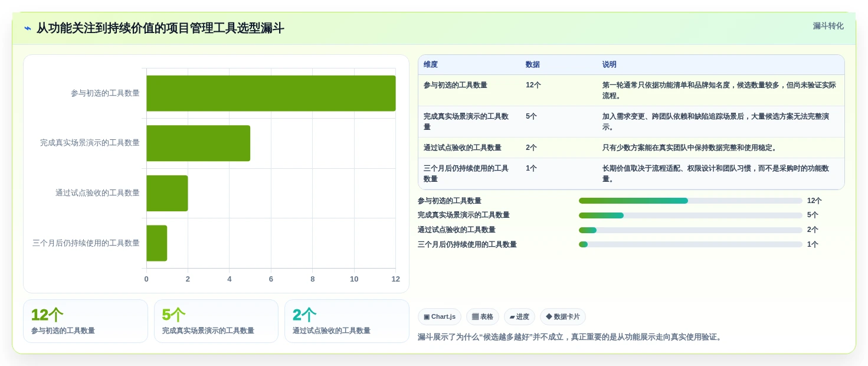Screen dimensions: 868x366
Task: Click the description starting 长期价值取决于
Action: coord(716,174)
